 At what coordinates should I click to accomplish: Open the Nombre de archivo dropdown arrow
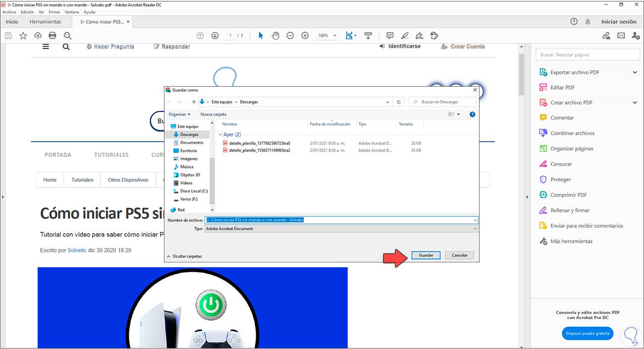[475, 220]
